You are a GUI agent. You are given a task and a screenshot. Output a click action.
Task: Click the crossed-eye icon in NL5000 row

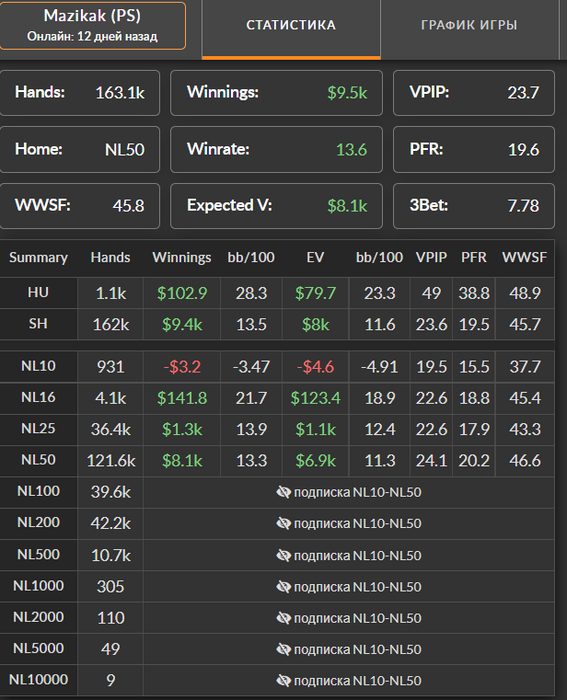[284, 649]
